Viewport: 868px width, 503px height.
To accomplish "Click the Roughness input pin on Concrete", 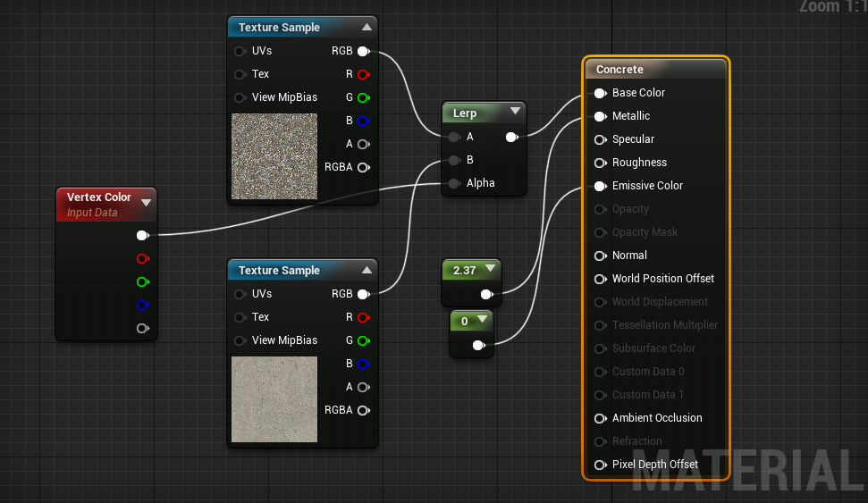I will click(x=601, y=163).
